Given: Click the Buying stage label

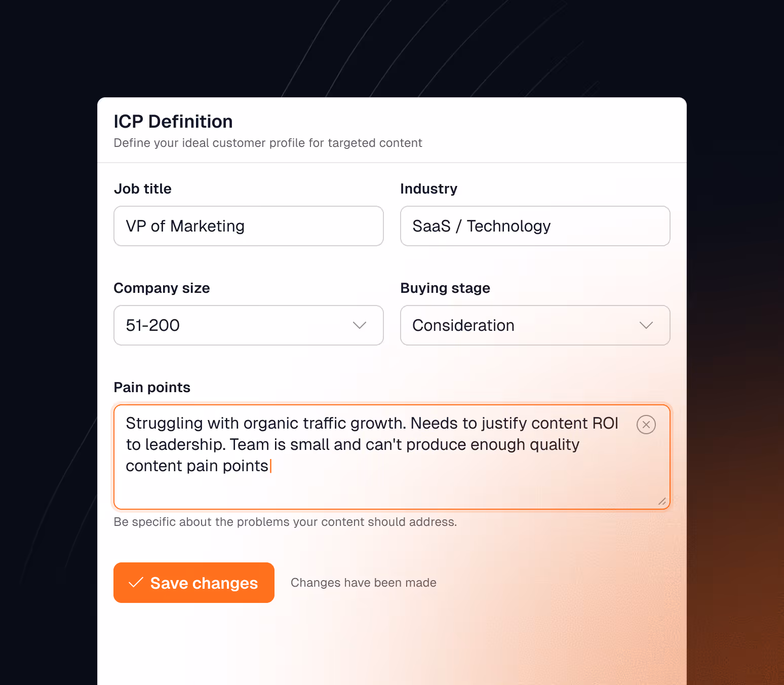Looking at the screenshot, I should [x=445, y=288].
